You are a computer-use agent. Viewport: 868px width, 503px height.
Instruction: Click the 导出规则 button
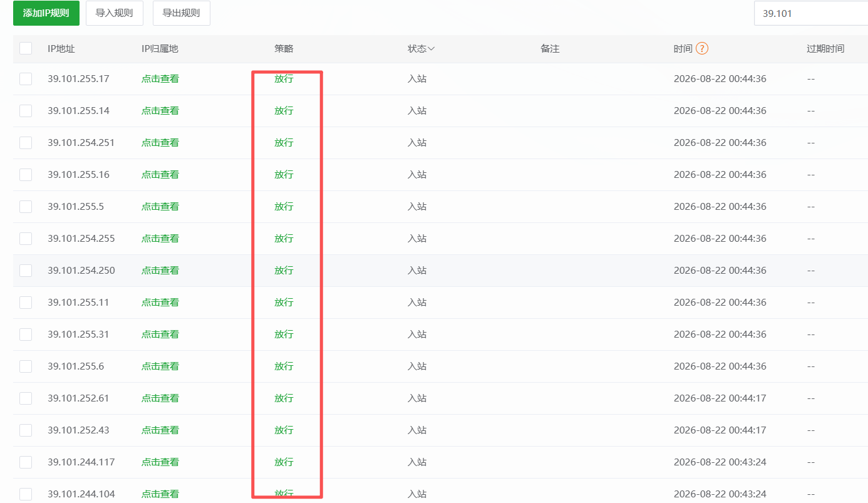click(181, 13)
